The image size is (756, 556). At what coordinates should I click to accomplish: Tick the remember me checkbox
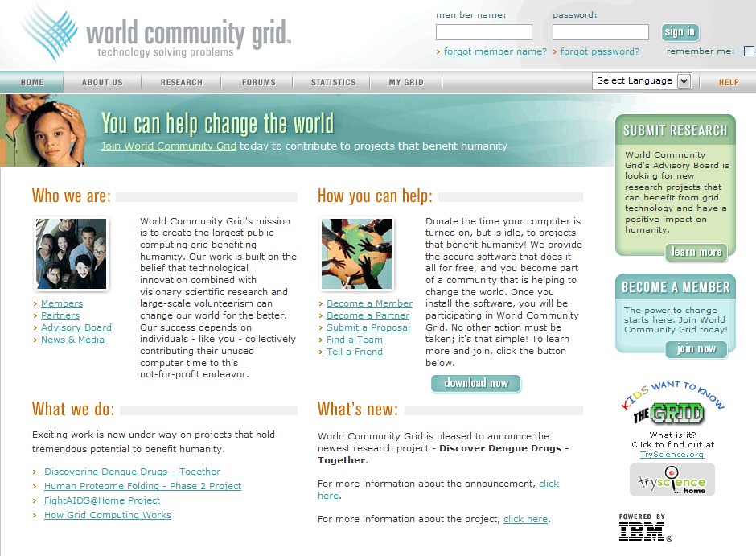(749, 51)
